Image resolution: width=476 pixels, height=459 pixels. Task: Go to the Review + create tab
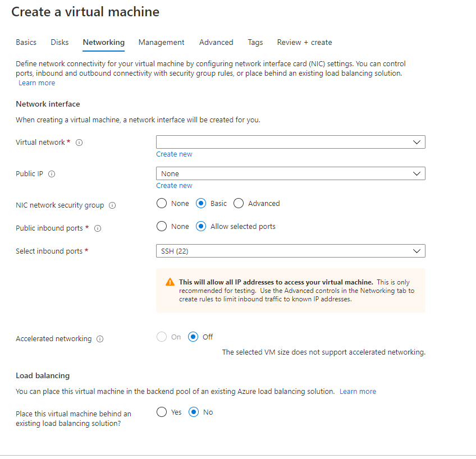(x=304, y=42)
